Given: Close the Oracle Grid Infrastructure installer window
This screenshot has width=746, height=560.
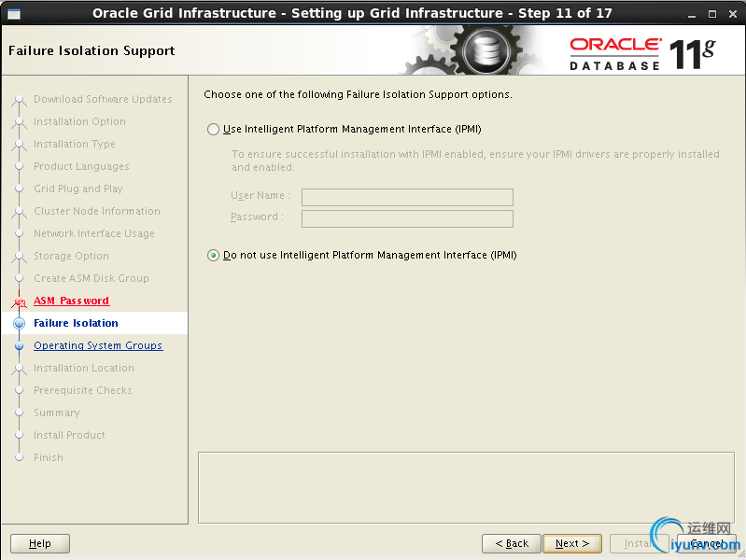Looking at the screenshot, I should pos(733,14).
